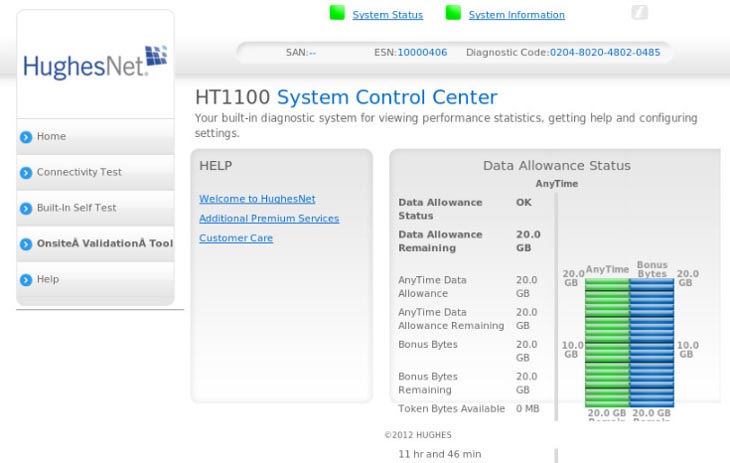Click the blue arrow icon beside Home
730x463 pixels.
coord(26,137)
